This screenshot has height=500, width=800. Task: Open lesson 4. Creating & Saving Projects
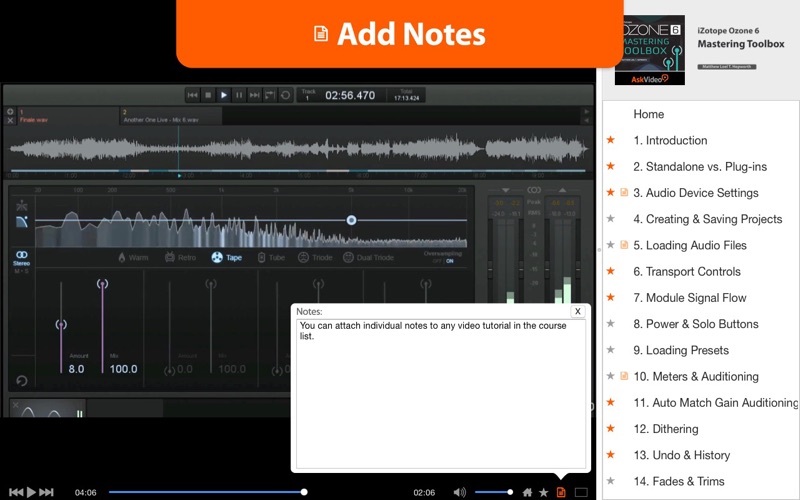click(x=708, y=219)
